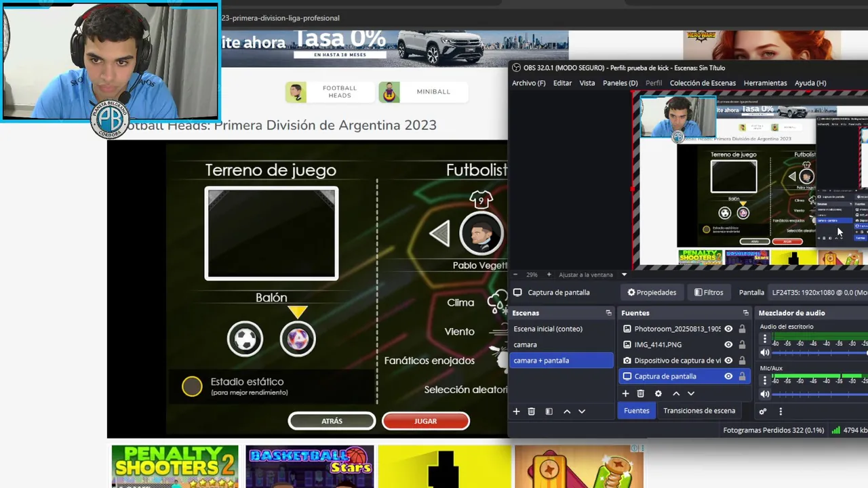Open Pantalla display selection combo box
The width and height of the screenshot is (868, 488).
[819, 292]
